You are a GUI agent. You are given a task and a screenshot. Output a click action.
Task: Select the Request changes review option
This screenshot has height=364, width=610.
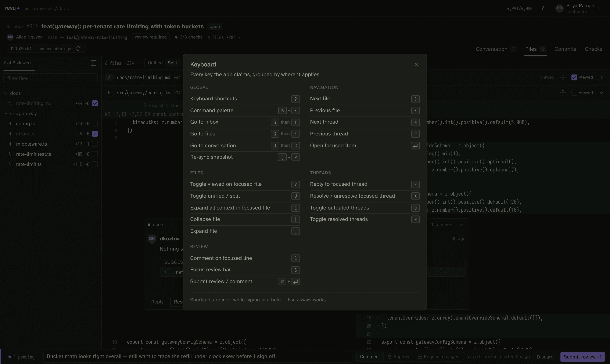pyautogui.click(x=438, y=357)
